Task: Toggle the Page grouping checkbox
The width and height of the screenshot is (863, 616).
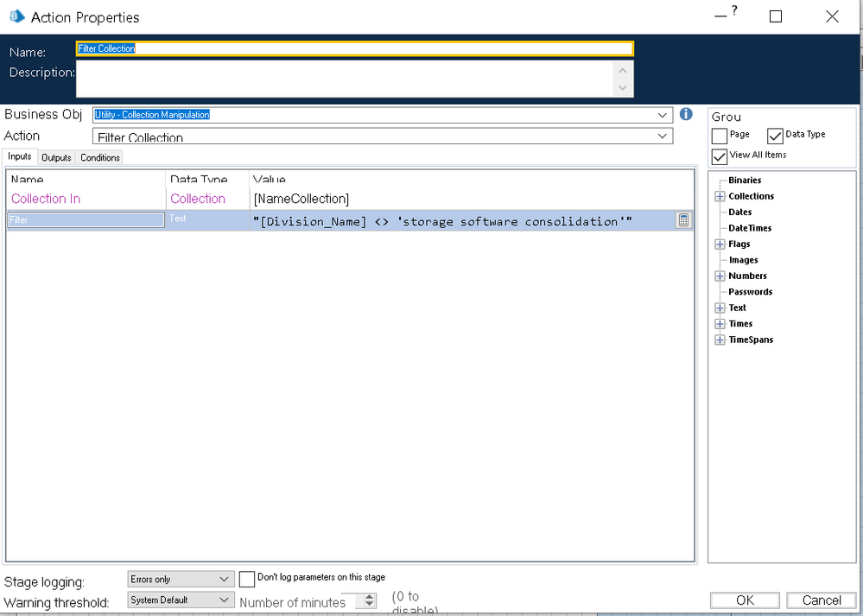Action: point(720,136)
